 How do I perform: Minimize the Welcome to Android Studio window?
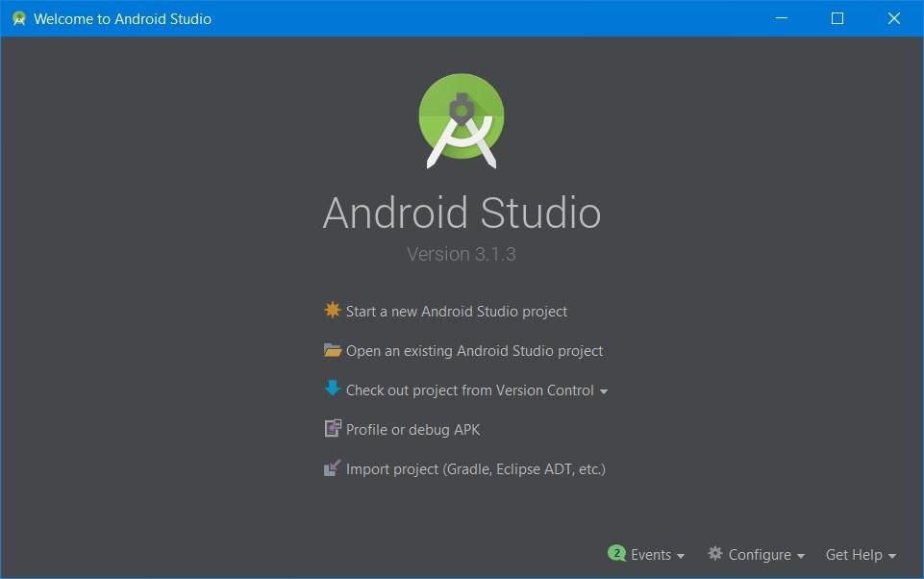[782, 18]
